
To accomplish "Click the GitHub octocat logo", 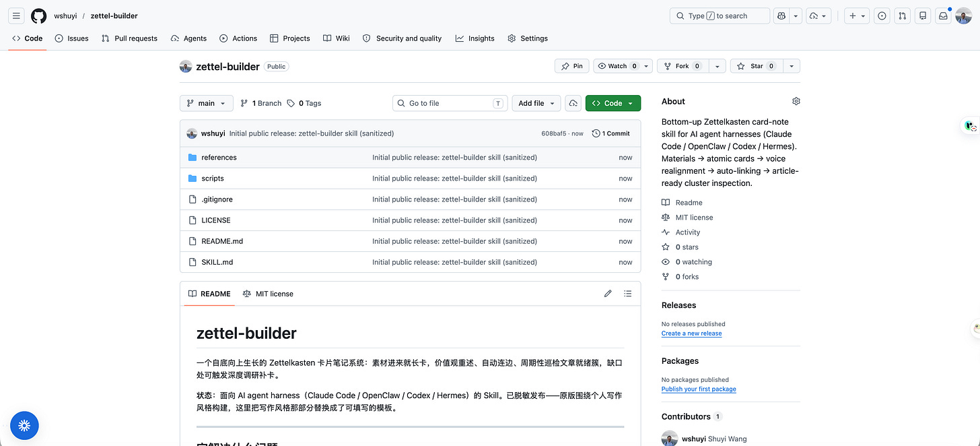I will pos(38,15).
